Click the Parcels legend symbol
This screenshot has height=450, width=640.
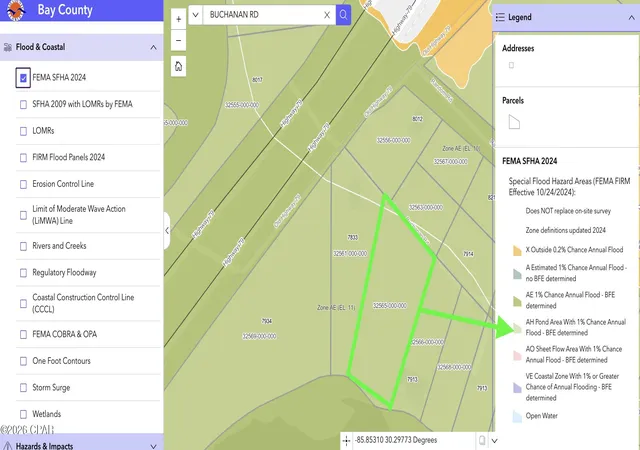tap(514, 122)
